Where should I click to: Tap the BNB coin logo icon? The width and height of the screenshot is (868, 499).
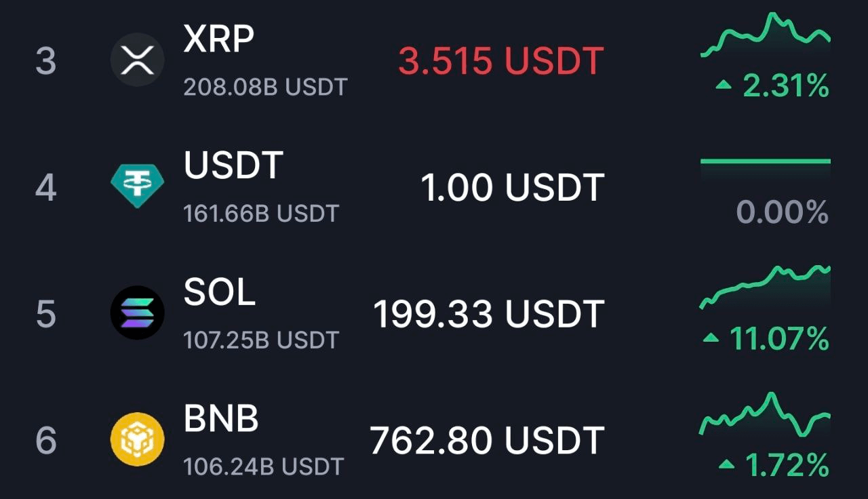point(138,439)
